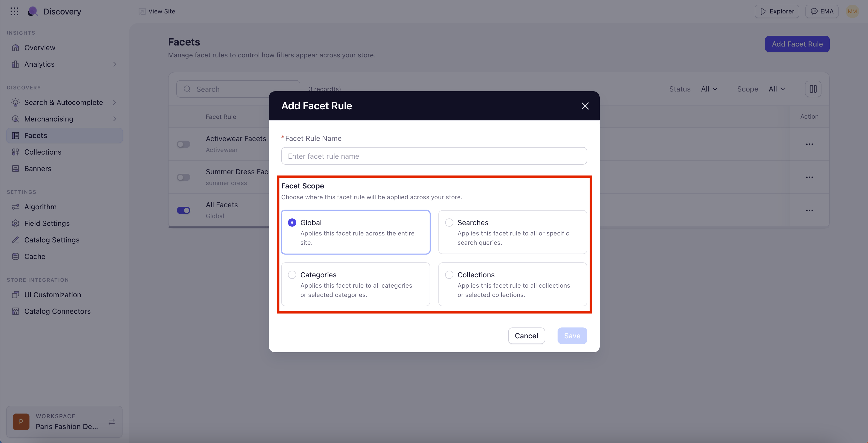Screen dimensions: 868x443
Task: Click the Banners image icon in the sidebar
Action: tap(16, 169)
